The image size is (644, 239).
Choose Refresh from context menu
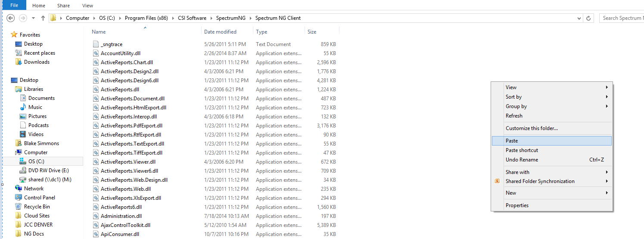(x=552, y=116)
